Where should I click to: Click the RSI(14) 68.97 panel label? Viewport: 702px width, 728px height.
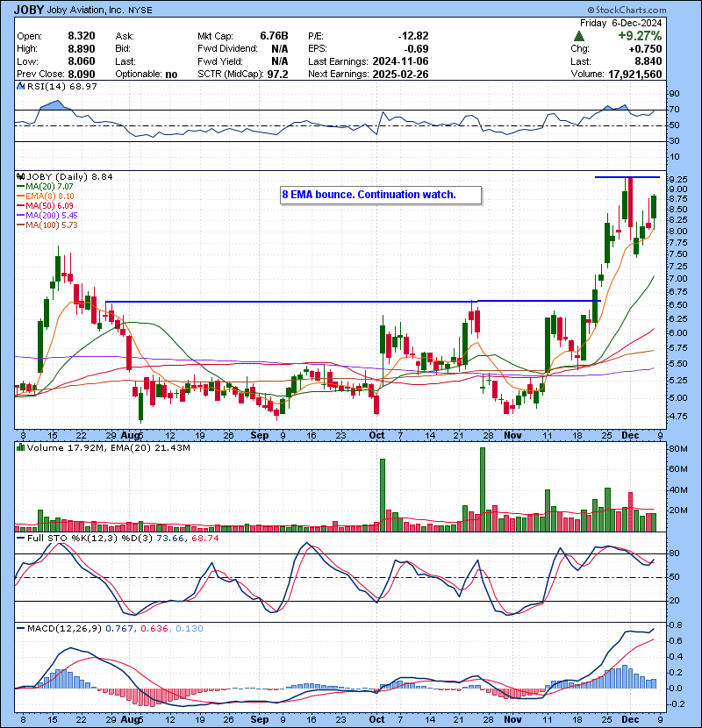pyautogui.click(x=61, y=86)
